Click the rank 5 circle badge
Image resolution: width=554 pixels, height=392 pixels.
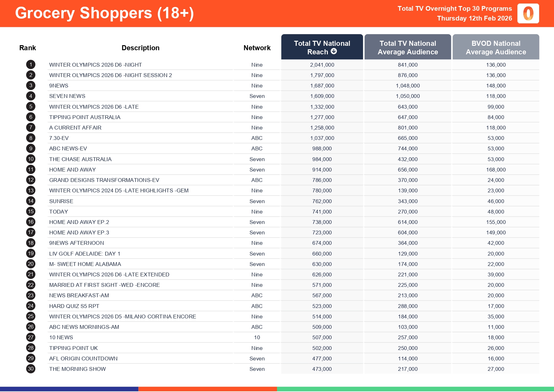[x=31, y=107]
